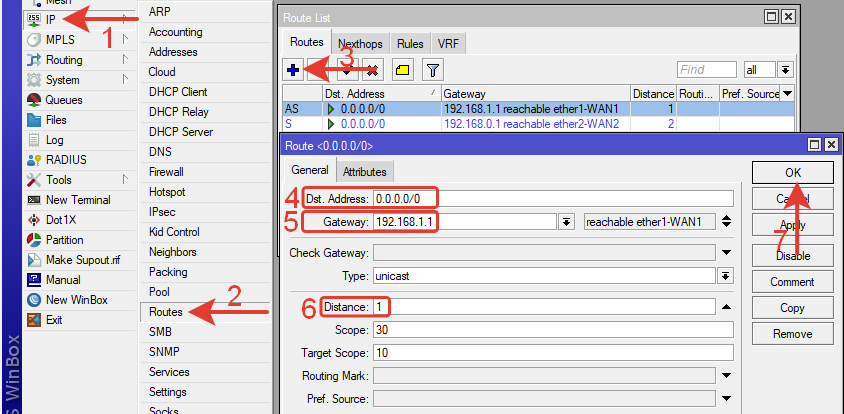Screen dimensions: 844x414
Task: Click the Exit icon
Action: pyautogui.click(x=33, y=320)
